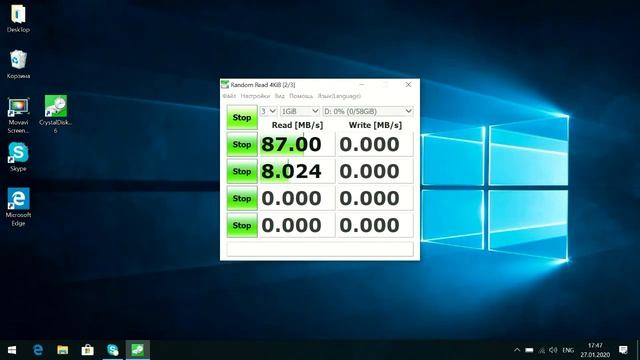
Task: Click the CrystalDiskMark title bar icon
Action: [225, 84]
